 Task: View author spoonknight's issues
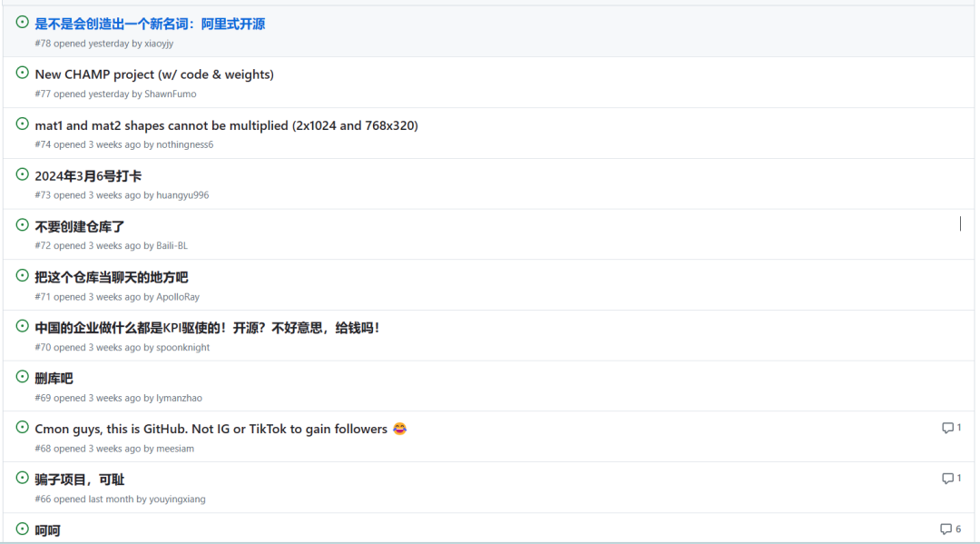point(182,348)
